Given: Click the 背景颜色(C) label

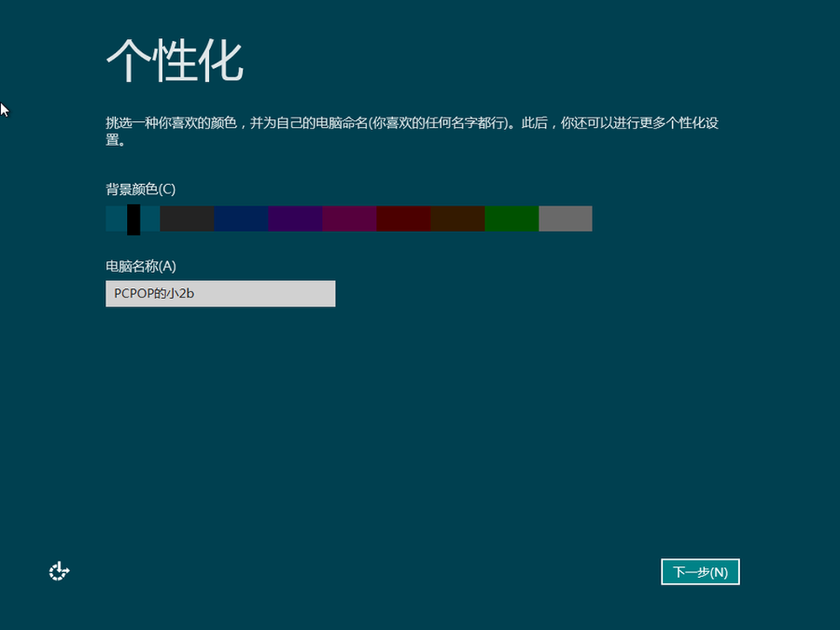Looking at the screenshot, I should tap(140, 189).
